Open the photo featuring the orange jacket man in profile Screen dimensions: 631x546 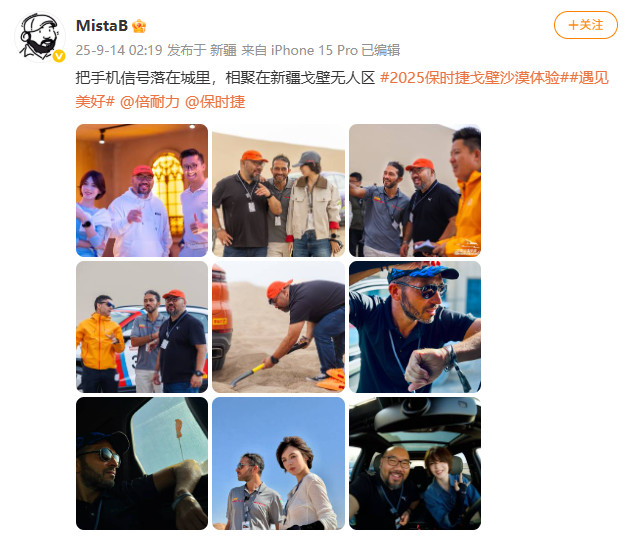click(x=415, y=190)
